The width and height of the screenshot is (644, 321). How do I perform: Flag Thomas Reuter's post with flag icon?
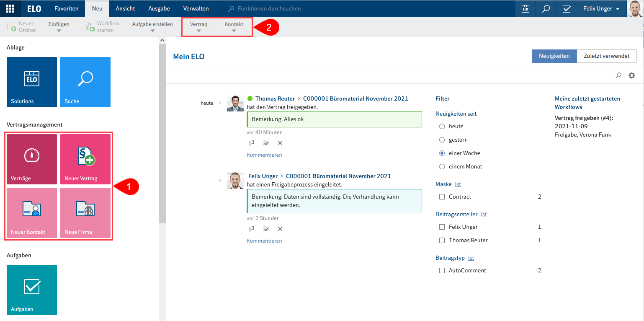pos(252,143)
